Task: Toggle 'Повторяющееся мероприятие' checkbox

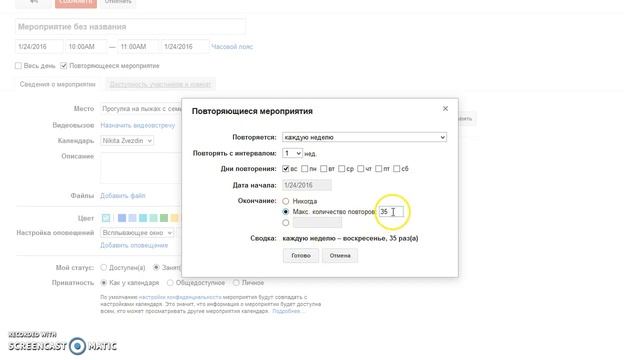Action: tap(64, 66)
